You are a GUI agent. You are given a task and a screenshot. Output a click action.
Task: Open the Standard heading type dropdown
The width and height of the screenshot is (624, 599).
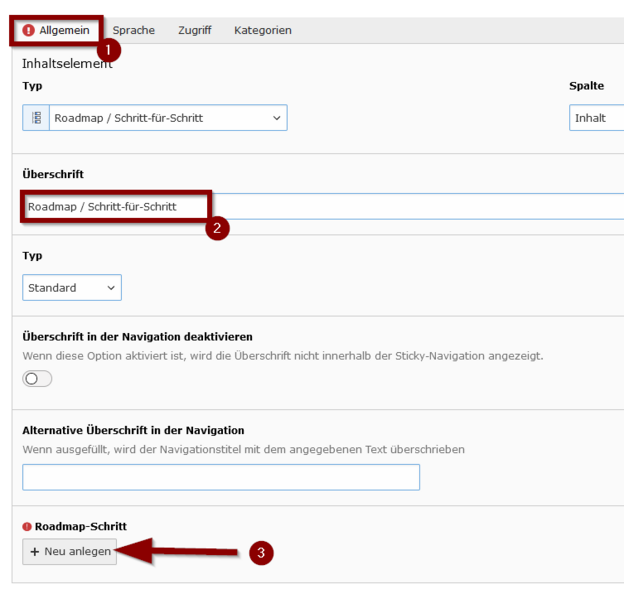coord(72,287)
